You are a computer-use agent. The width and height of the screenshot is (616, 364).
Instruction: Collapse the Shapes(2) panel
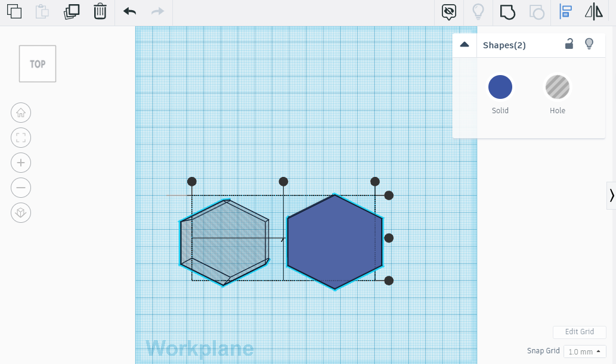pyautogui.click(x=465, y=44)
